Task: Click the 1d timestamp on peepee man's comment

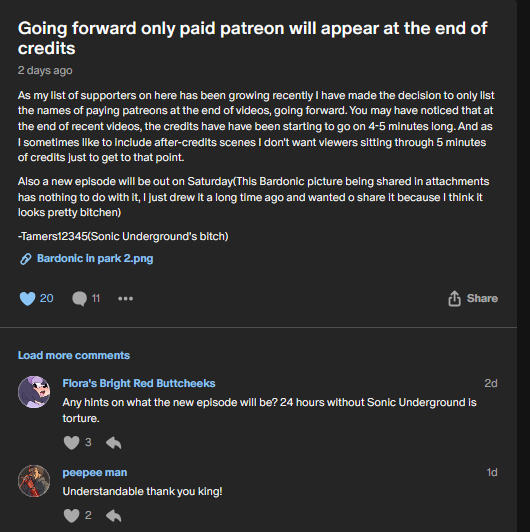Action: (x=492, y=472)
